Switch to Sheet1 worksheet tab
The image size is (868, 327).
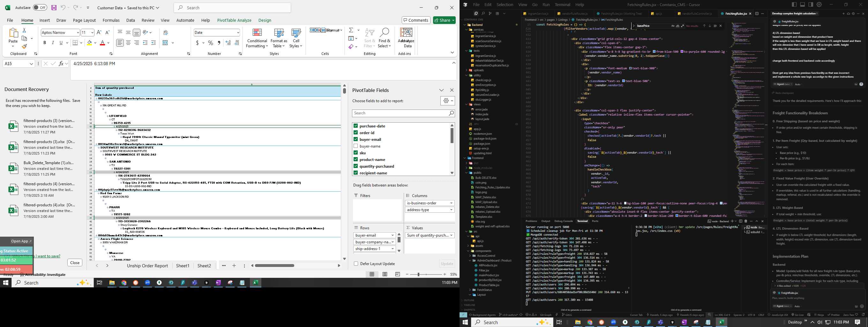(x=183, y=266)
